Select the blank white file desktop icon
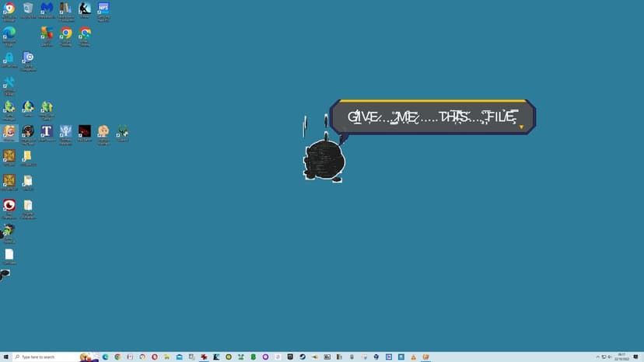 [x=9, y=256]
